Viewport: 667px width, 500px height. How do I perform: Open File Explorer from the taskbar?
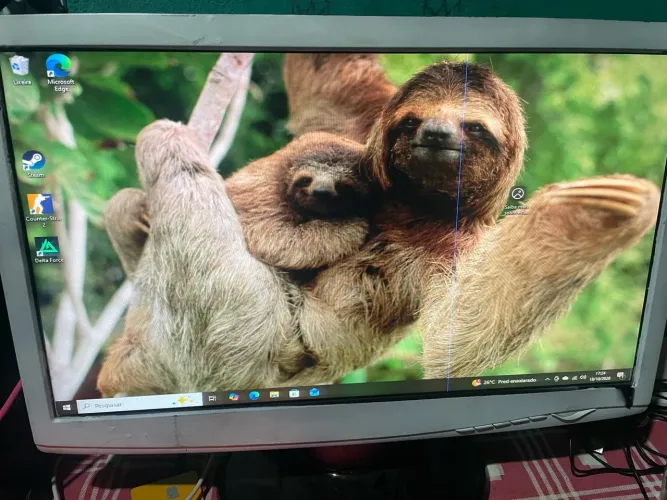[274, 394]
